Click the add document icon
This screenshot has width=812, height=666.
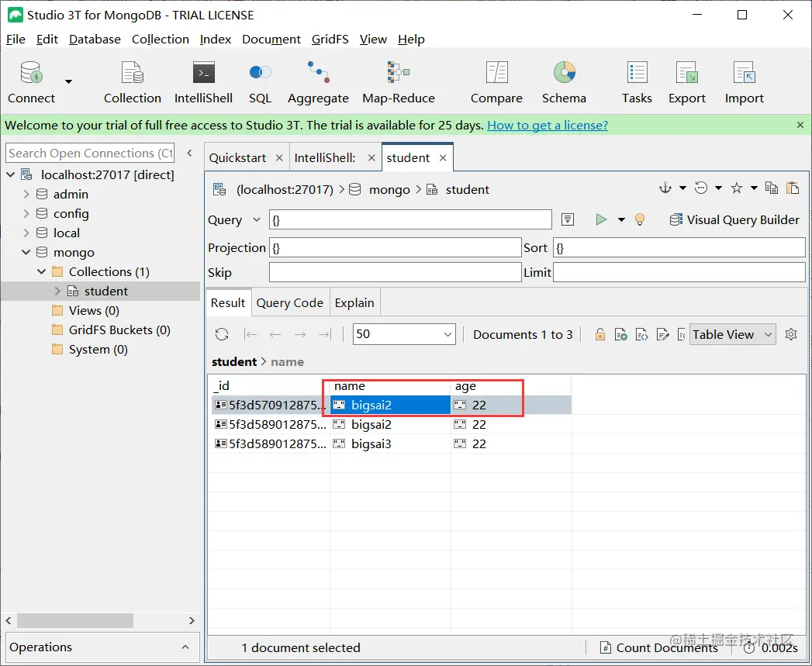click(621, 335)
